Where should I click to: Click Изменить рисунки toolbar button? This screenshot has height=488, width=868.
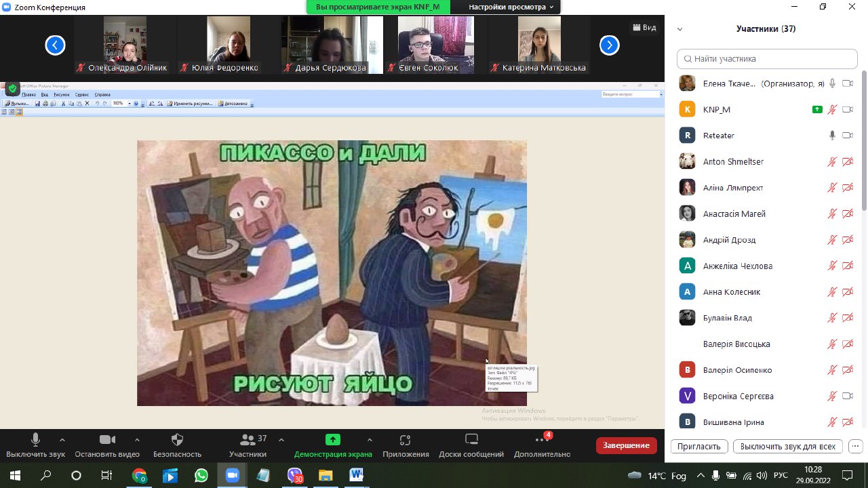click(x=190, y=104)
